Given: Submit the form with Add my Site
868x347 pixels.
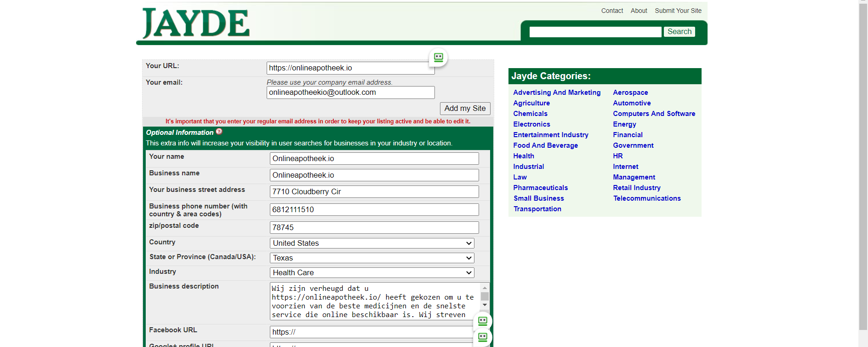Looking at the screenshot, I should pos(465,108).
